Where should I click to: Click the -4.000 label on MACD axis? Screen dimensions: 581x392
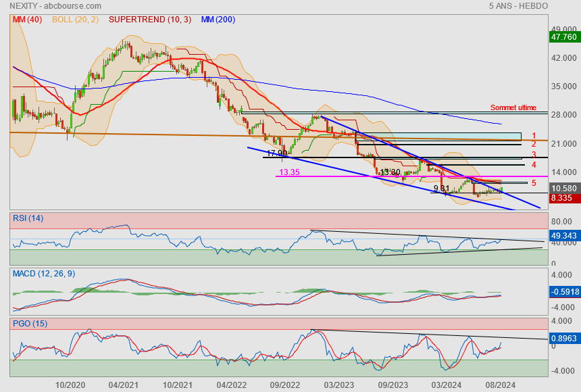click(x=561, y=308)
